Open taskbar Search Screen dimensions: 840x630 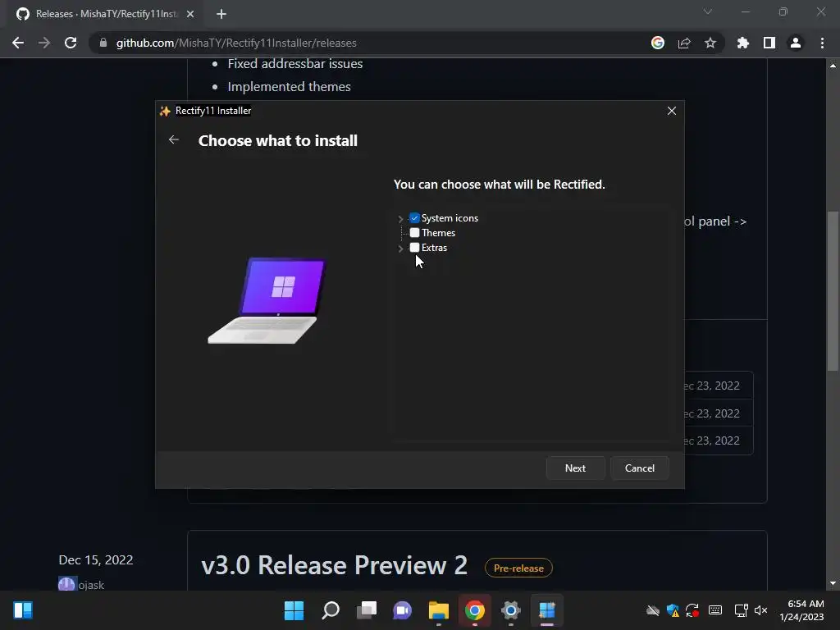(x=331, y=610)
